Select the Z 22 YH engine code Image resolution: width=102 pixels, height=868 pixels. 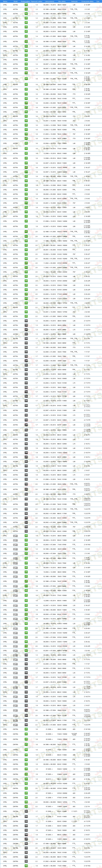87,806
